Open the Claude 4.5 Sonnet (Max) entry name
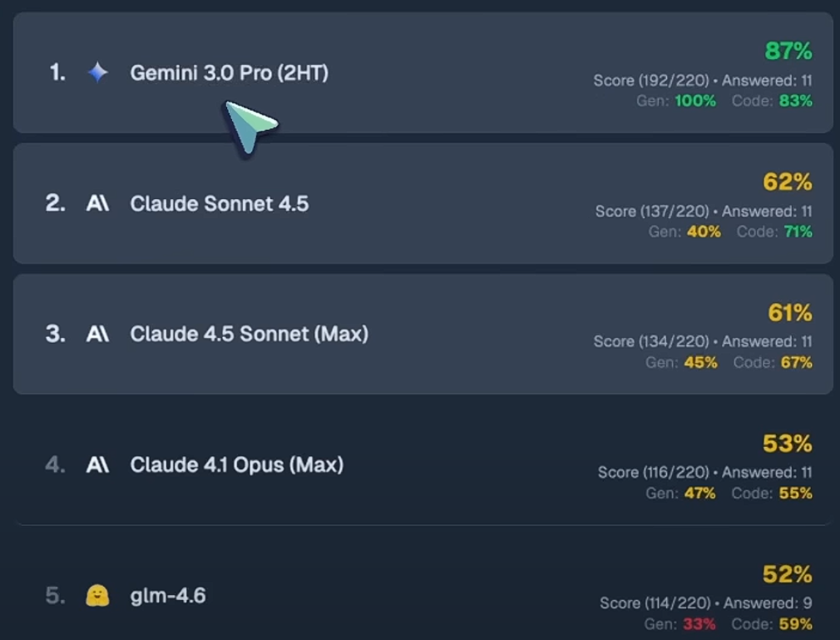This screenshot has height=640, width=840. [x=249, y=335]
